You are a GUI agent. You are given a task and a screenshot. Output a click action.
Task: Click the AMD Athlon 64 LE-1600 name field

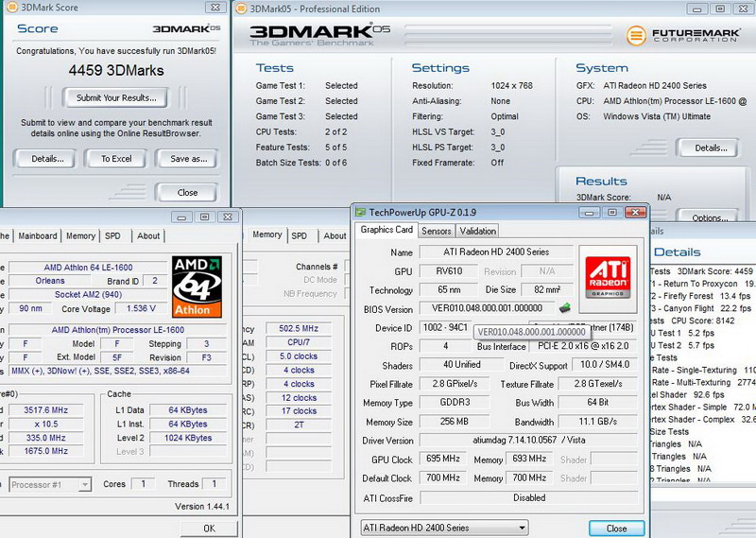tap(88, 268)
